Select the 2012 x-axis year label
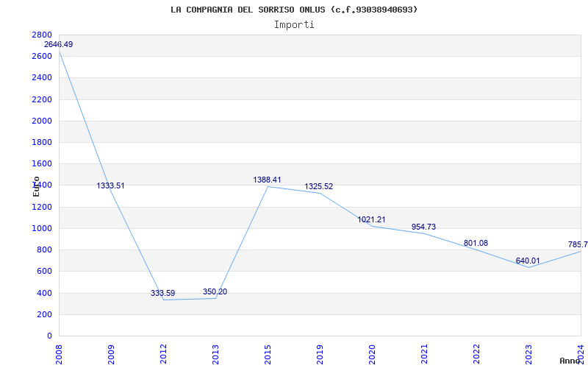The height and width of the screenshot is (368, 588). tap(162, 355)
